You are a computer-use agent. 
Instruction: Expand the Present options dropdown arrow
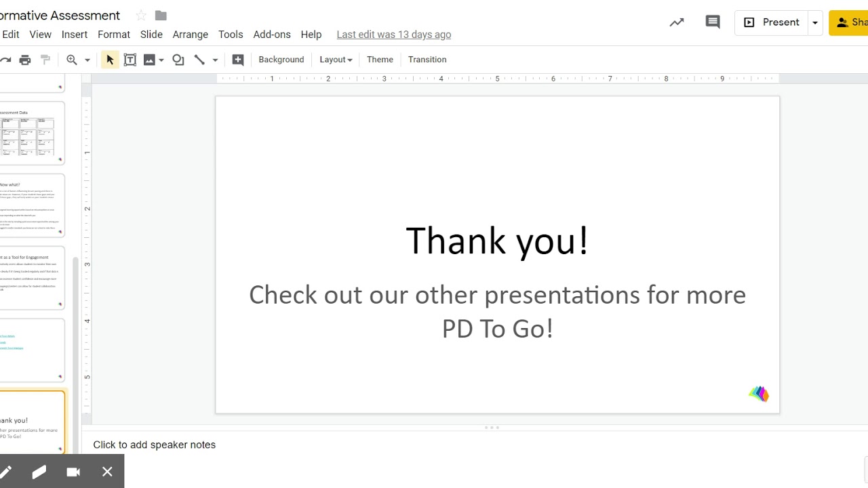pyautogui.click(x=815, y=22)
